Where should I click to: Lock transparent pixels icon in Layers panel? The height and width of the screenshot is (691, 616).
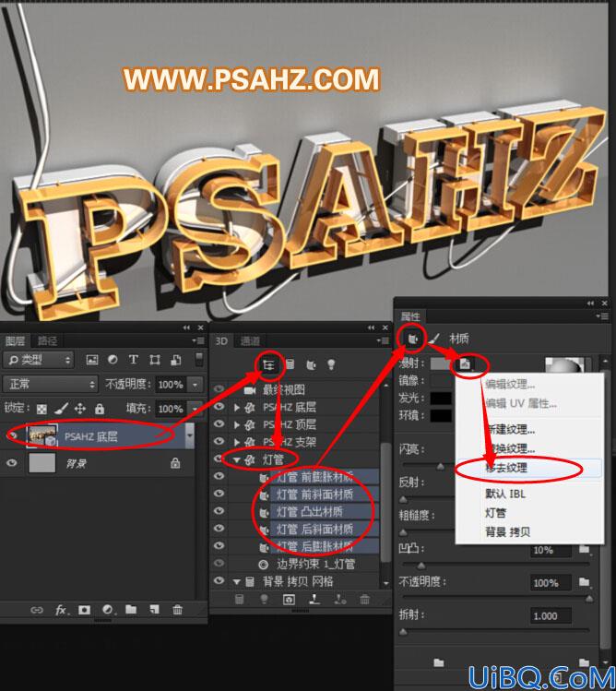click(x=41, y=409)
